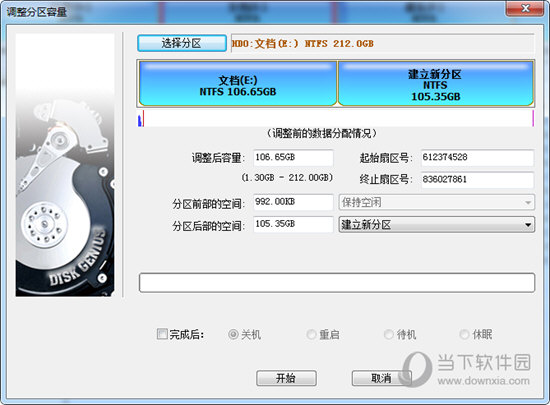Click the 取消 button
Screen dimensions: 550x405
click(382, 378)
